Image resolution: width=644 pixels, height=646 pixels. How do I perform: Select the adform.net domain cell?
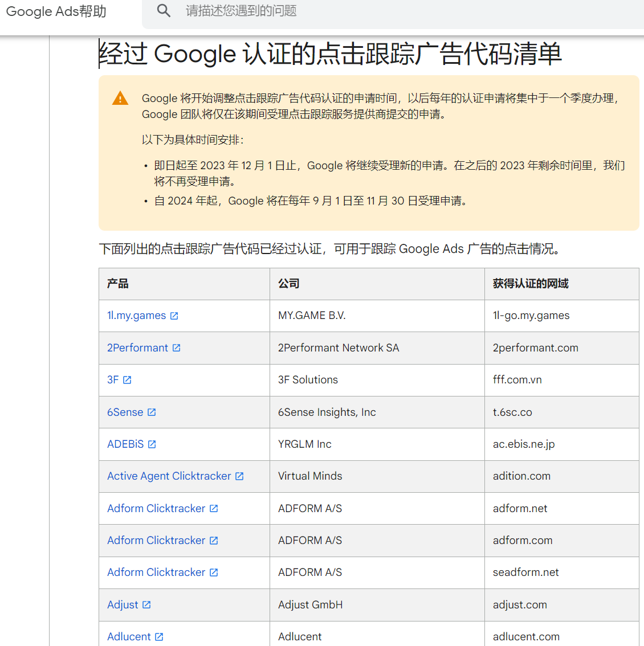[520, 508]
